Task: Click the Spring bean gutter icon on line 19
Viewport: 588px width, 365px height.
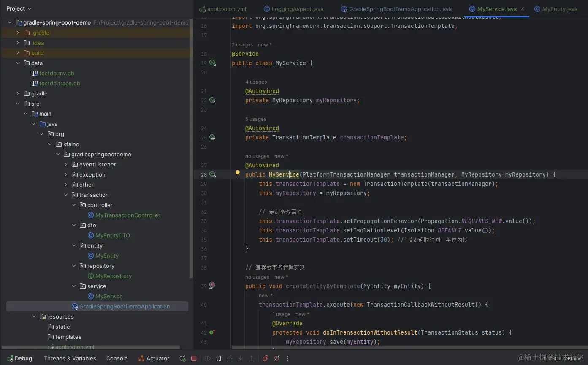Action: click(x=212, y=63)
